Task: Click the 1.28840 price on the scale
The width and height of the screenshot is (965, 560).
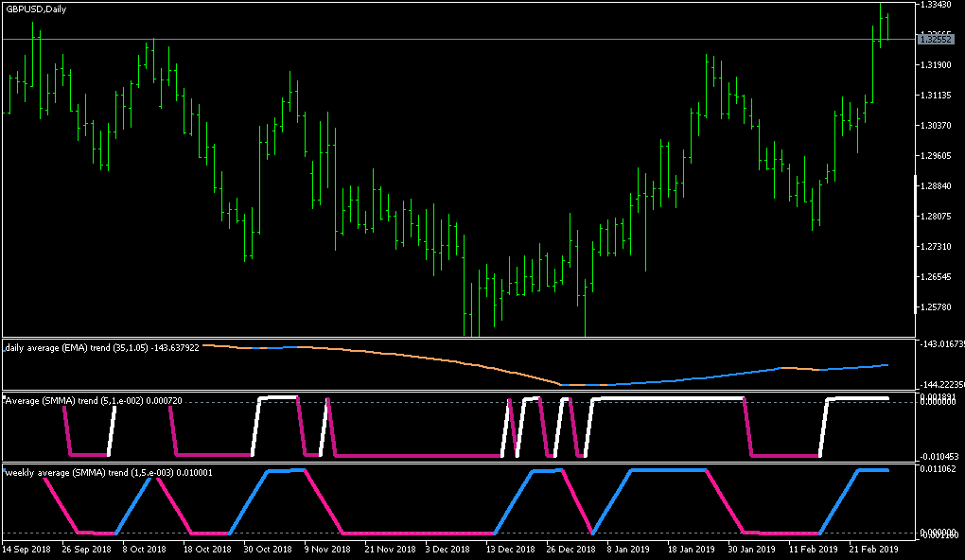Action: (934, 186)
